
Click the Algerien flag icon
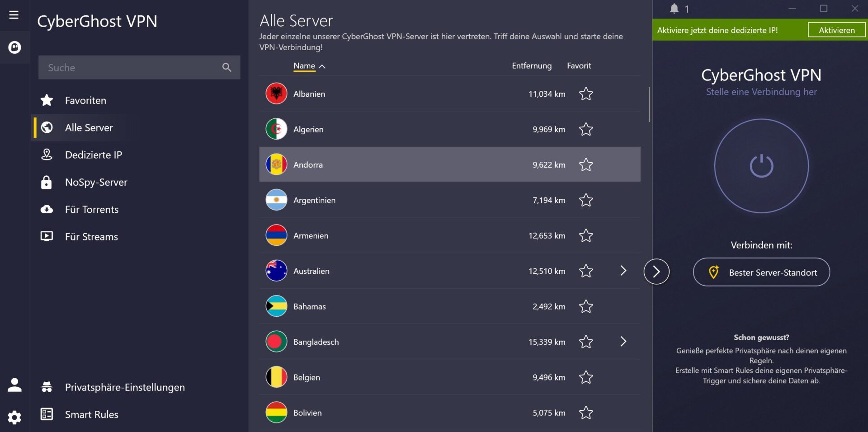point(276,129)
